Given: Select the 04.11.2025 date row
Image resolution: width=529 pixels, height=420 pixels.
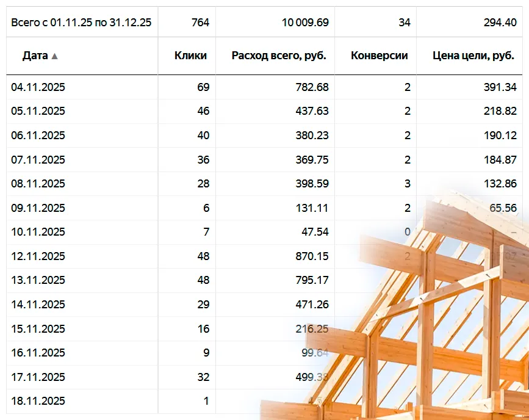Looking at the screenshot, I should pyautogui.click(x=38, y=87).
